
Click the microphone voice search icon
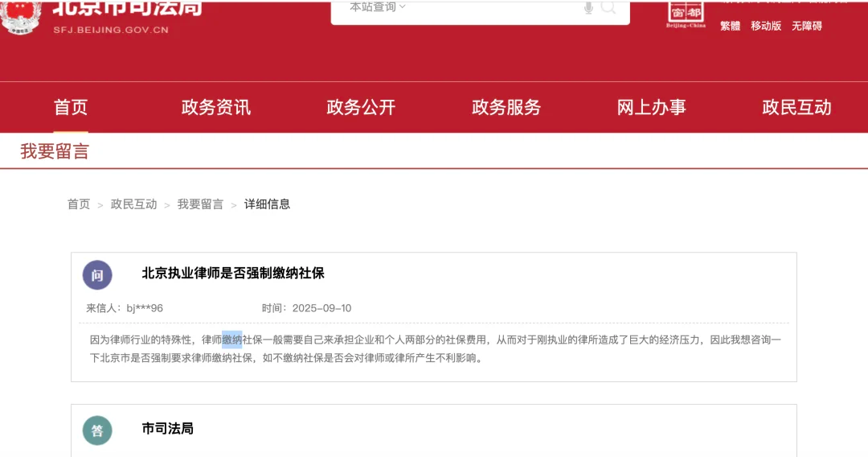(588, 8)
